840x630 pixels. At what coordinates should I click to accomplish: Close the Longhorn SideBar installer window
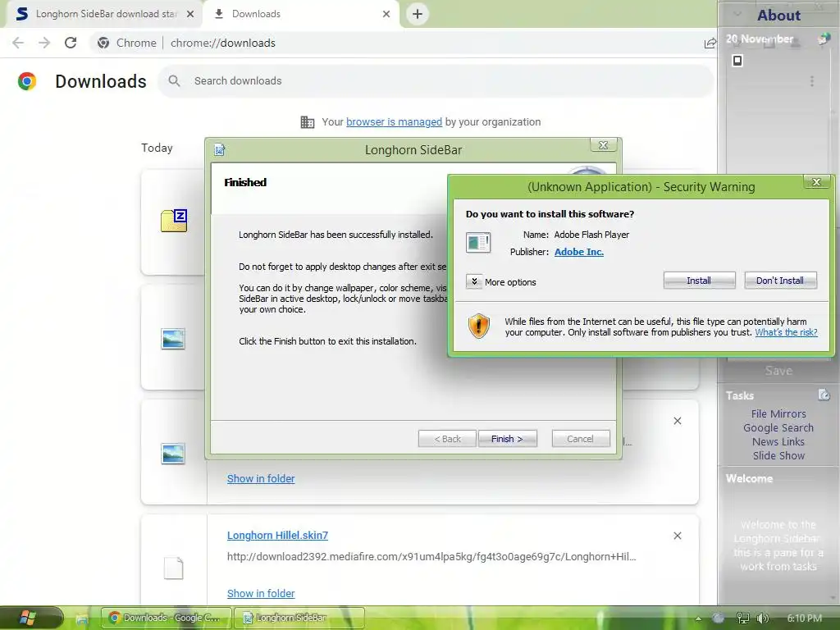click(603, 145)
